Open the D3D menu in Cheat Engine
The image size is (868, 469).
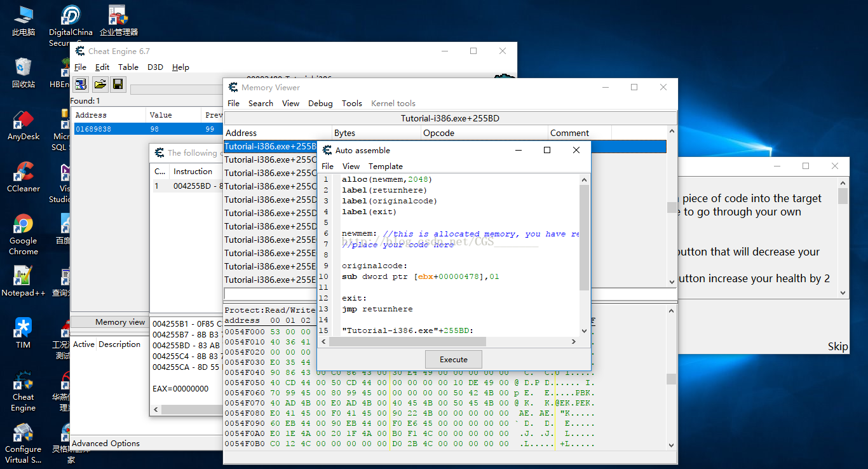coord(155,67)
